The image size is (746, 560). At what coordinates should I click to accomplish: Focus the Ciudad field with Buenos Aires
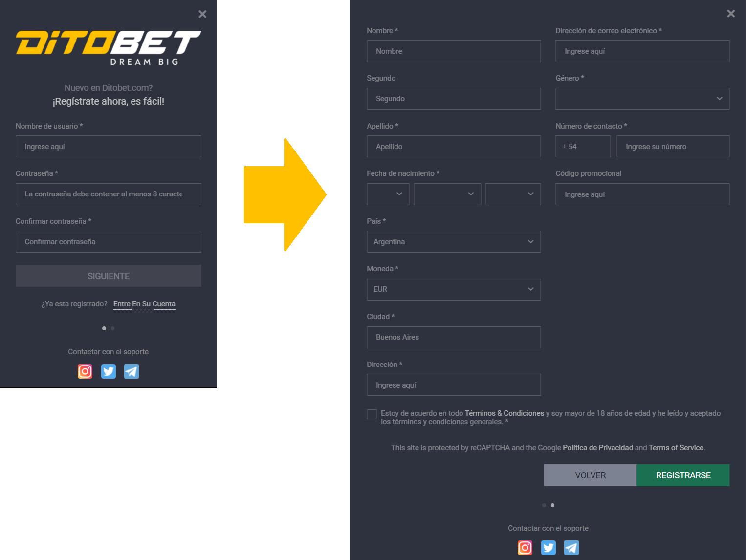pos(454,337)
